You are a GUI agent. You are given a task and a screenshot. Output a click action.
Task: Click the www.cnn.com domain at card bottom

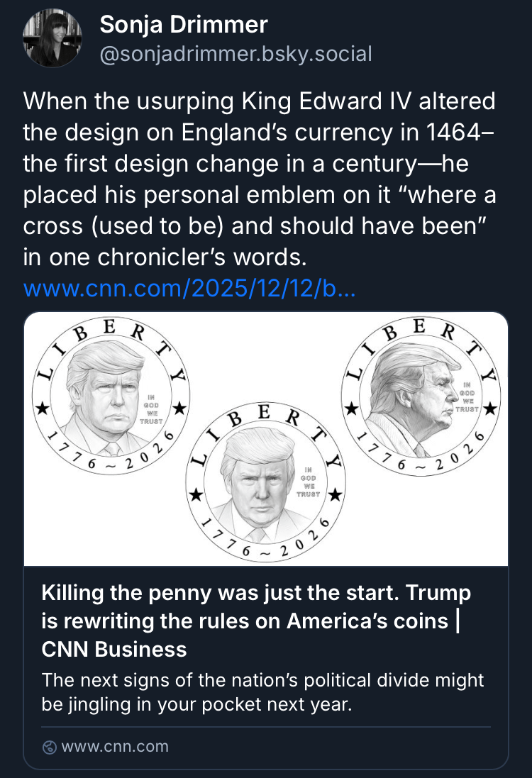[115, 746]
